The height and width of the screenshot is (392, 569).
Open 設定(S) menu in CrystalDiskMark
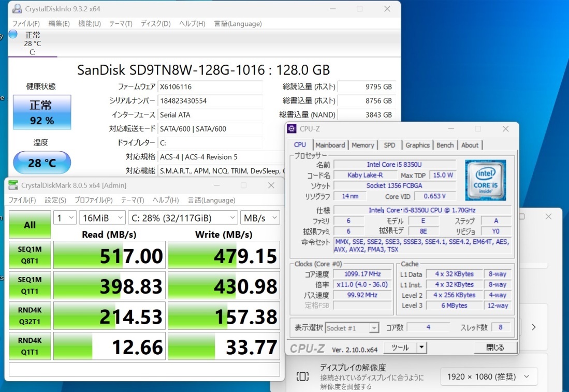tap(55, 200)
